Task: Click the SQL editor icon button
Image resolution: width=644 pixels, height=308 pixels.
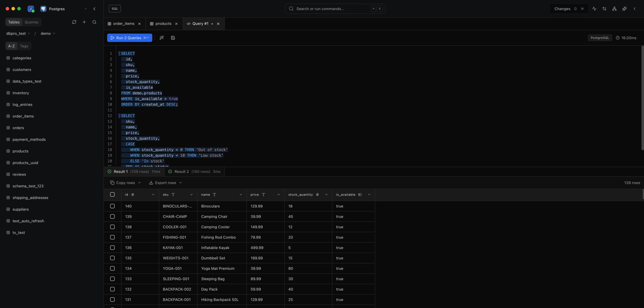Action: pos(115,9)
